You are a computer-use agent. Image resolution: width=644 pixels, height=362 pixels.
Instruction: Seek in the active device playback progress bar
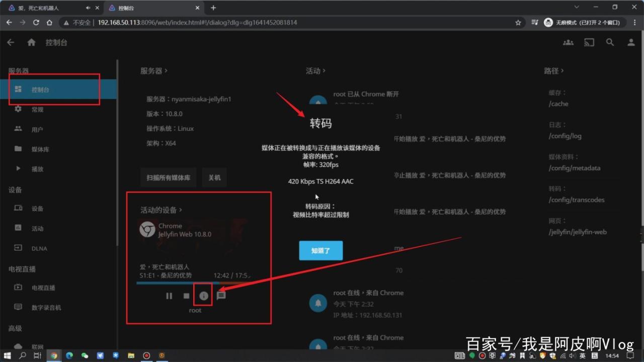point(195,283)
